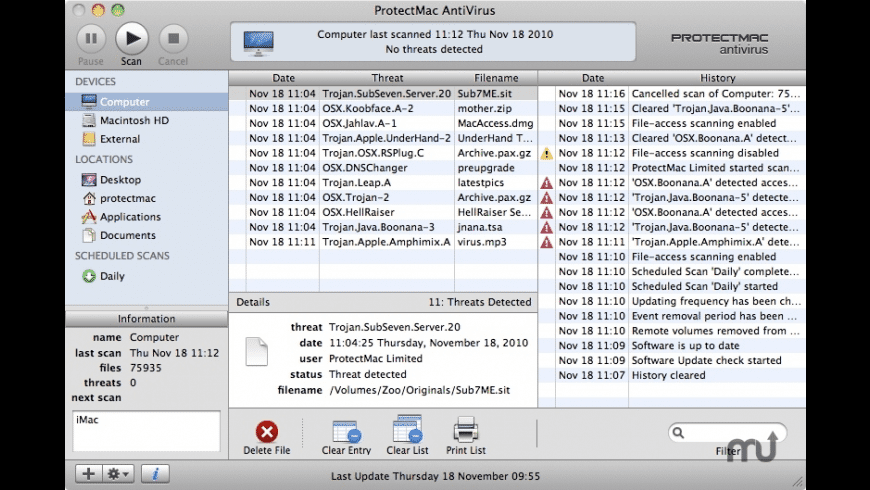Select the Trojan.OSX.RSPlug.C threat row
The width and height of the screenshot is (870, 490).
coord(383,153)
